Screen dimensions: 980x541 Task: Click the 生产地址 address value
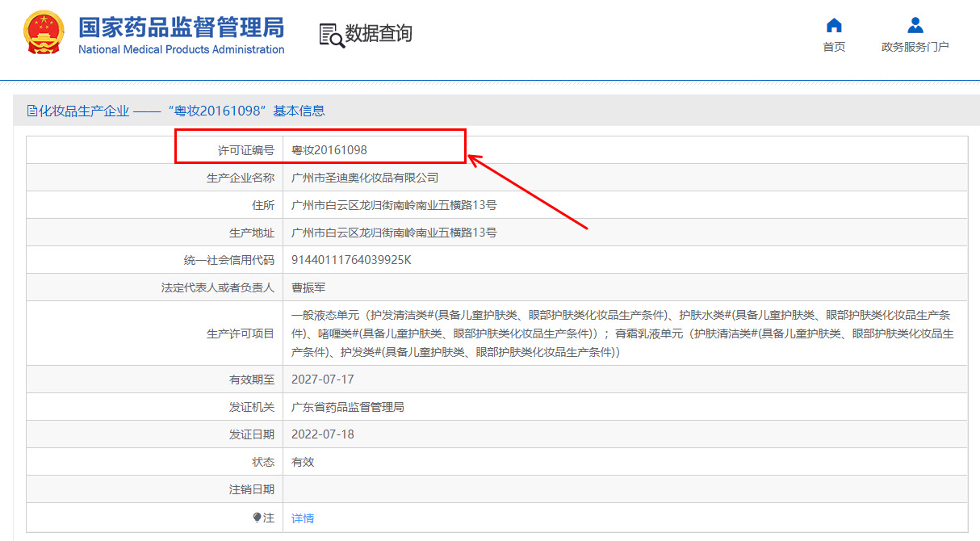coord(394,233)
